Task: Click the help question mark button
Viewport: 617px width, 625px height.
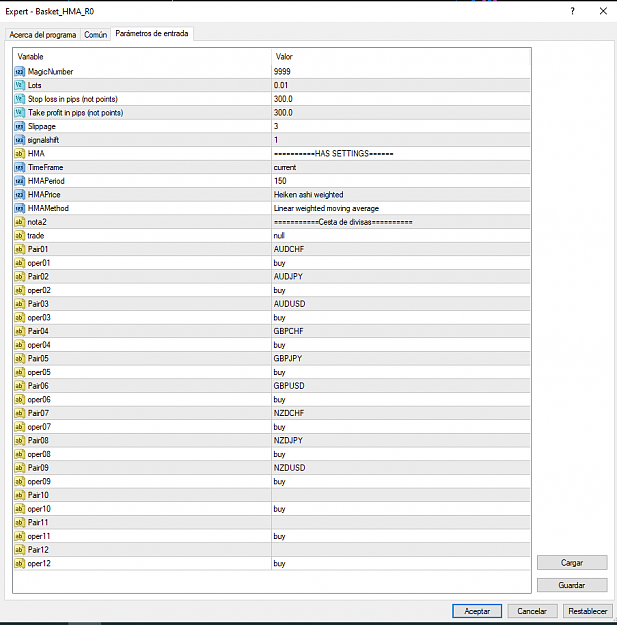Action: (x=572, y=11)
